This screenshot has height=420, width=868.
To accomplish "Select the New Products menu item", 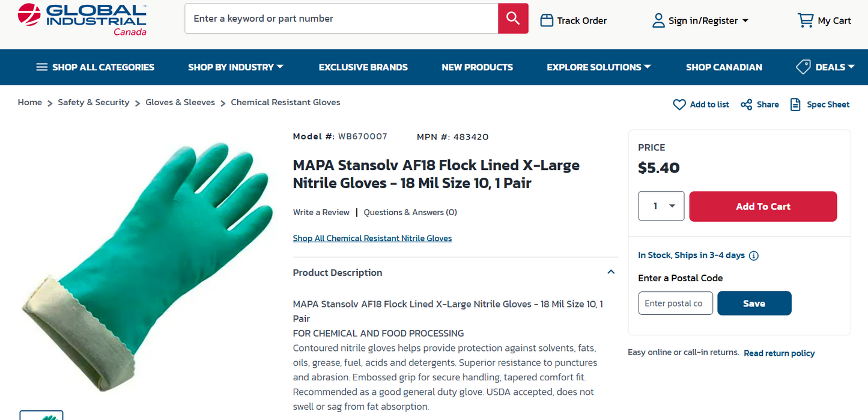I will tap(477, 67).
